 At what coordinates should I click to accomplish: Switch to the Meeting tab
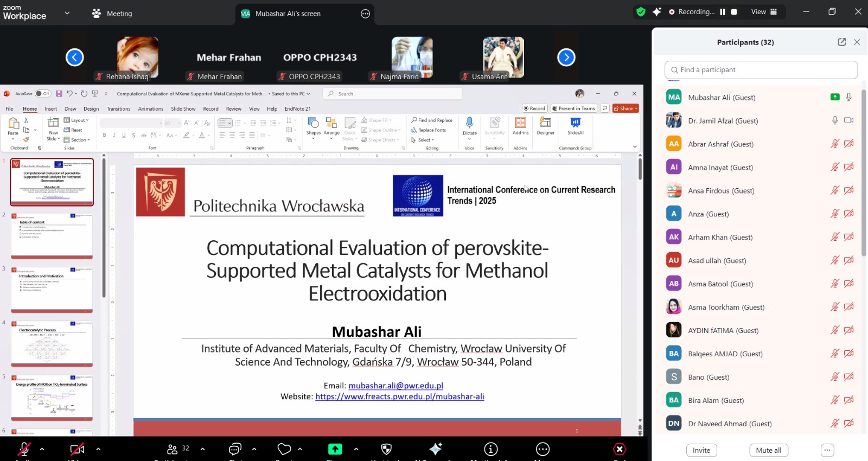pyautogui.click(x=112, y=14)
